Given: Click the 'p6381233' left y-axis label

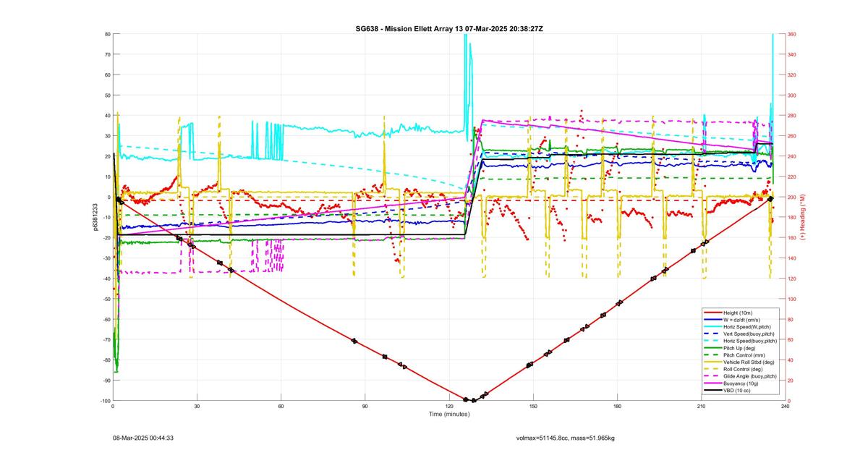Looking at the screenshot, I should click(94, 217).
